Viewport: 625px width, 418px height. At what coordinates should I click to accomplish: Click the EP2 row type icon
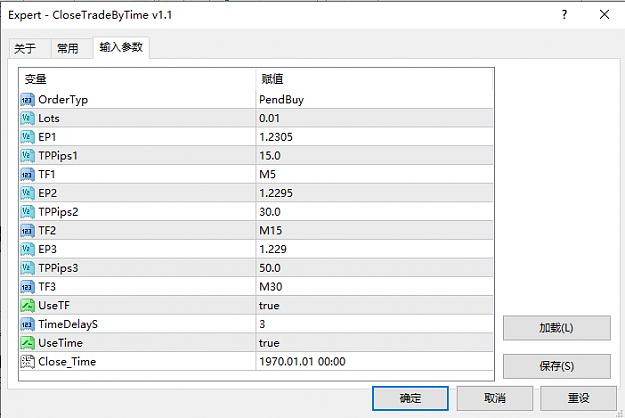[x=28, y=193]
